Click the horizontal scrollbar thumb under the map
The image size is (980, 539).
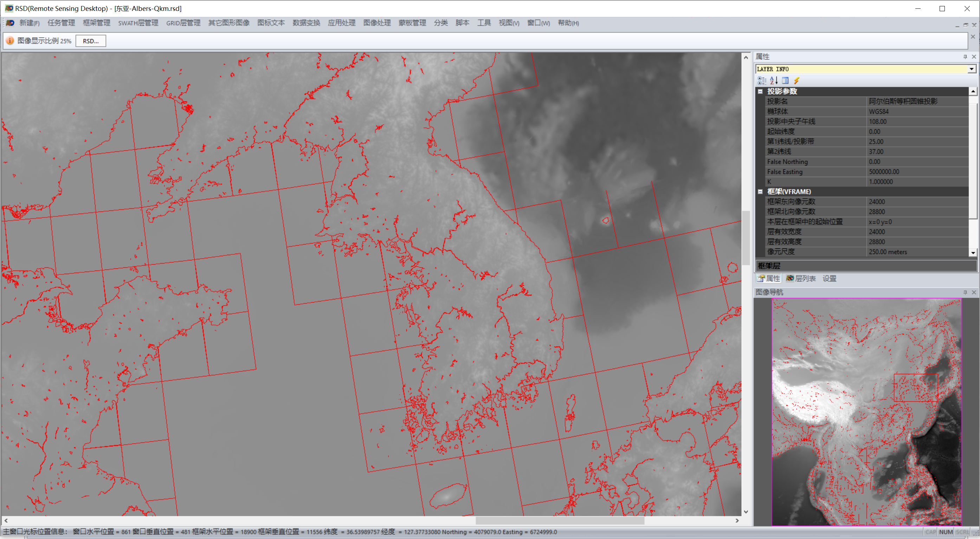point(559,520)
